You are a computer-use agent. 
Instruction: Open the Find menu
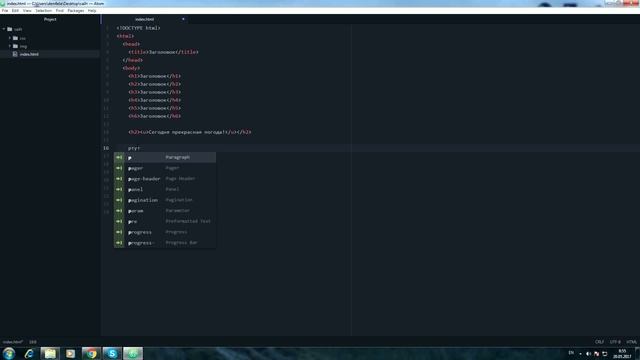[60, 11]
